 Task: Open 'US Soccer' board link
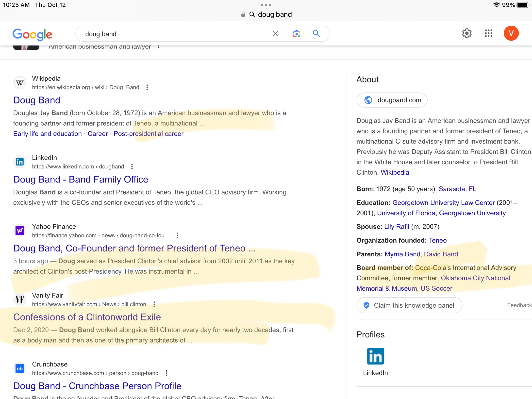(x=436, y=288)
